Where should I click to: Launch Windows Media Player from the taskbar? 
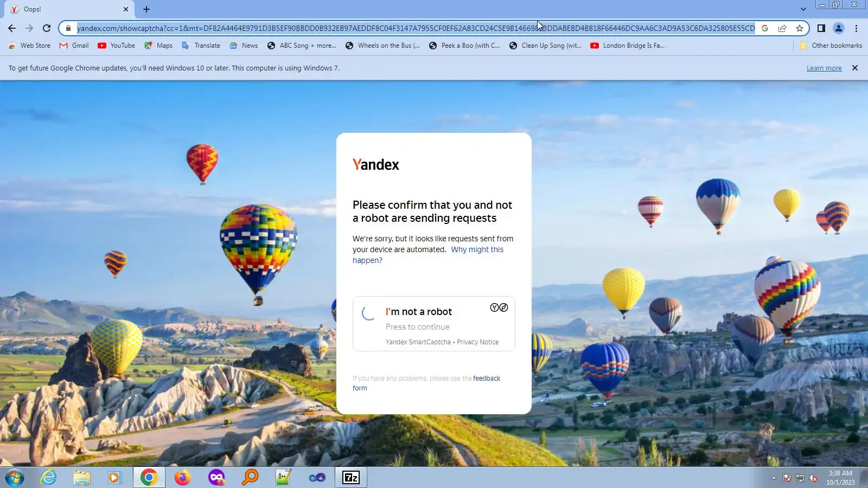click(115, 478)
